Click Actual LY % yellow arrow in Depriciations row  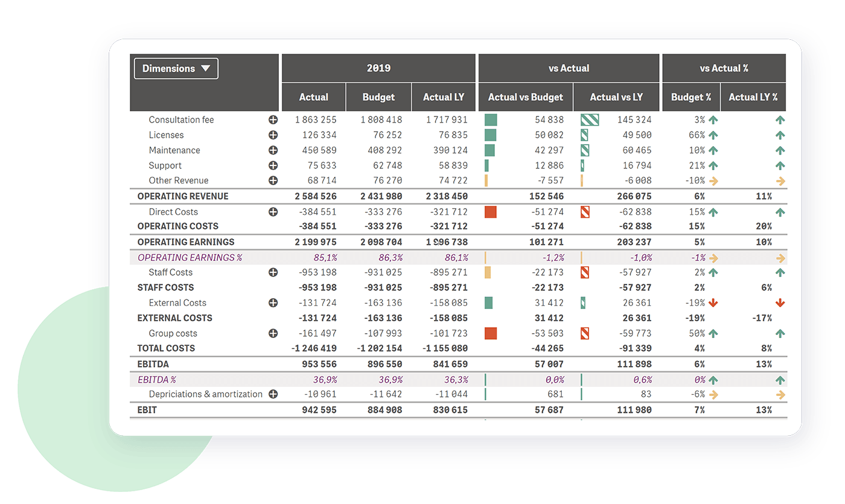[780, 395]
